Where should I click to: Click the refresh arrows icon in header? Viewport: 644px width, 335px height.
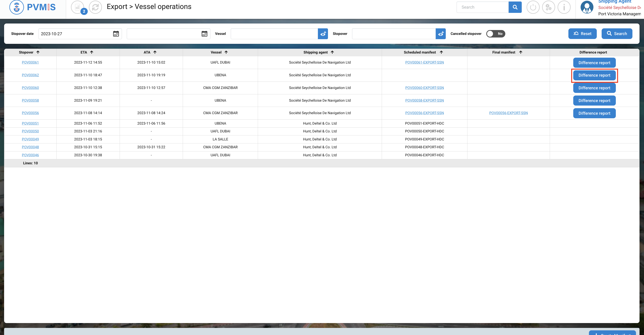(x=95, y=7)
